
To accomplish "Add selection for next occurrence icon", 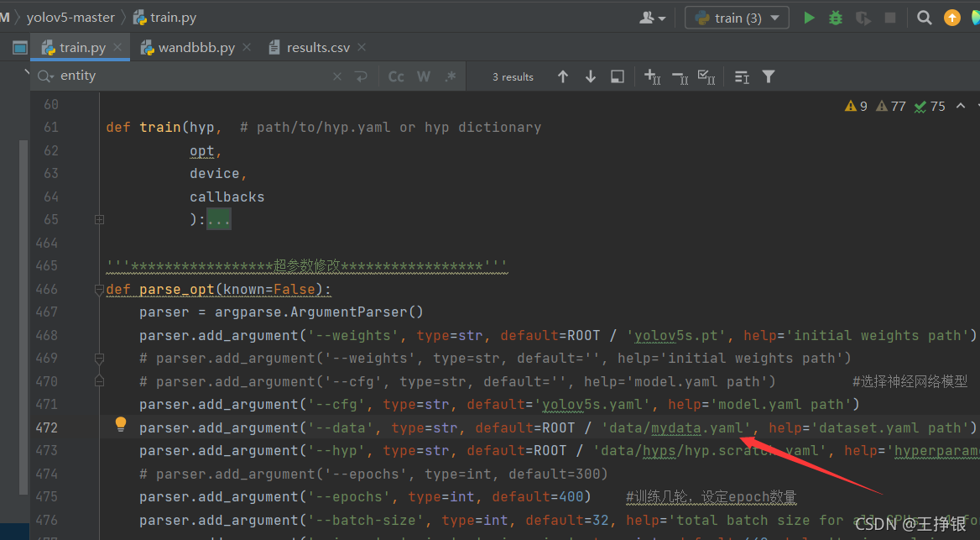I will tap(652, 76).
